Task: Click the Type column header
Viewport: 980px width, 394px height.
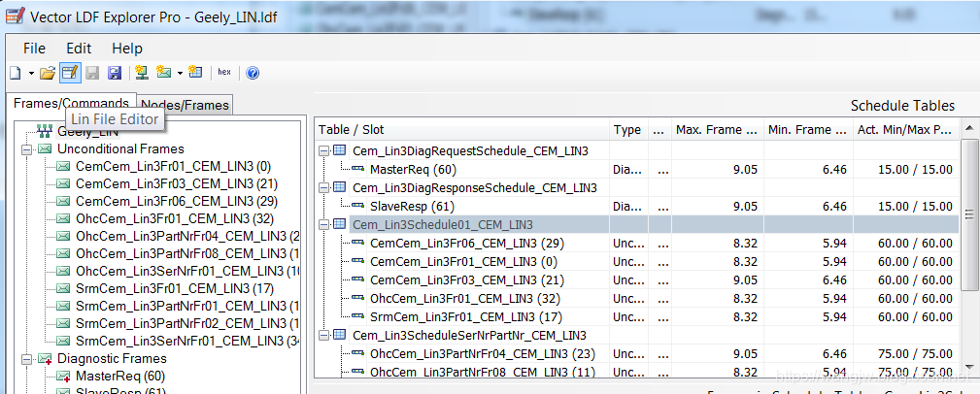Action: (x=628, y=130)
